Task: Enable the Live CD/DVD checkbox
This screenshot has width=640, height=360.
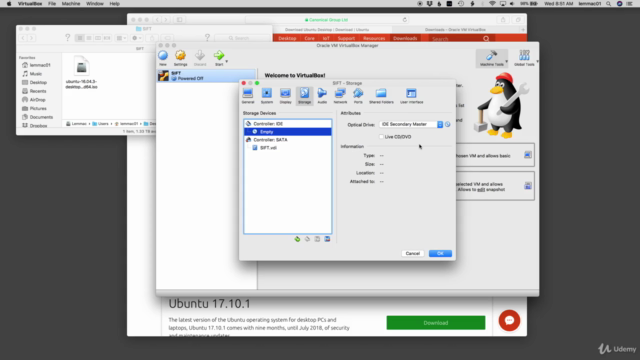Action: pyautogui.click(x=381, y=137)
